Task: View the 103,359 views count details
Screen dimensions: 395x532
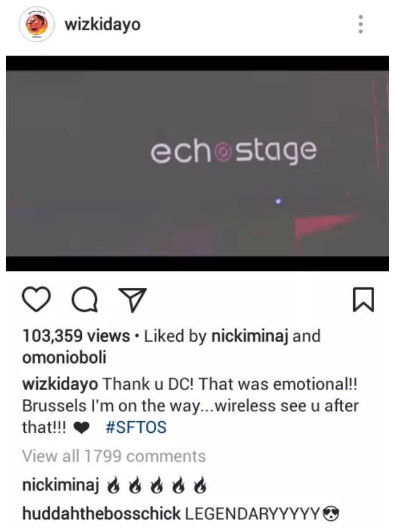Action: coord(76,336)
